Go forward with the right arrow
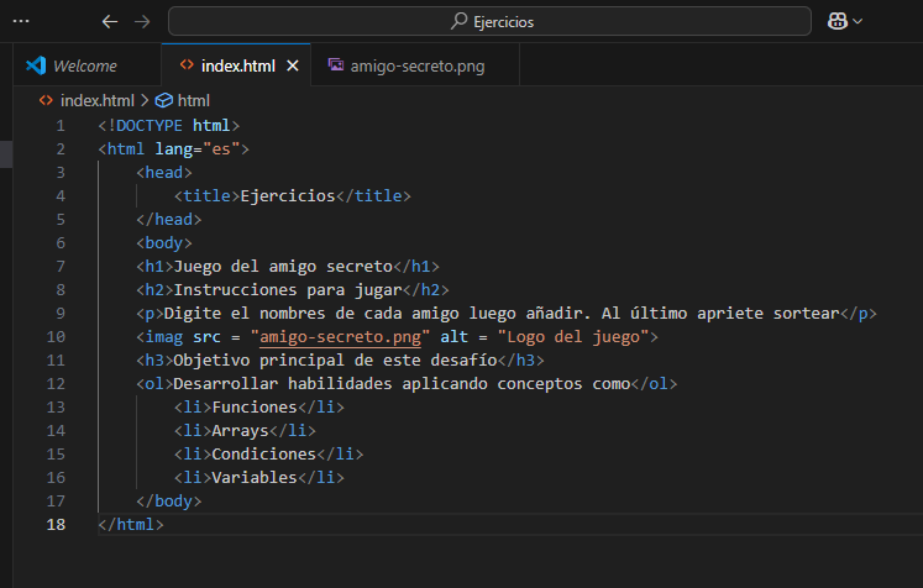923x588 pixels. (x=142, y=21)
